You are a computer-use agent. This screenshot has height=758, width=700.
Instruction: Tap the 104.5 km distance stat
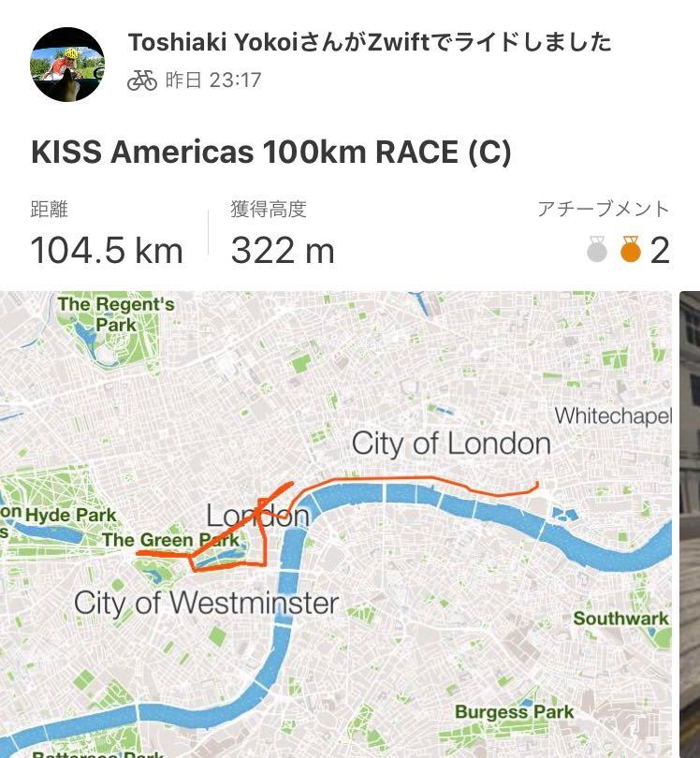click(107, 251)
